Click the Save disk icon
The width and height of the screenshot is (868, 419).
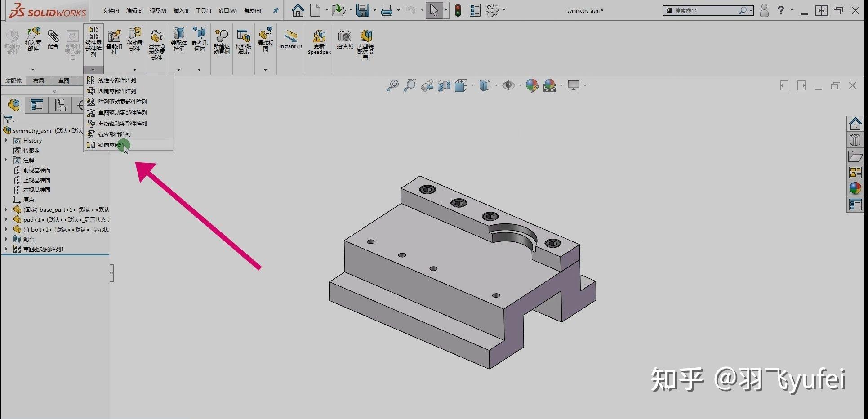(x=363, y=10)
